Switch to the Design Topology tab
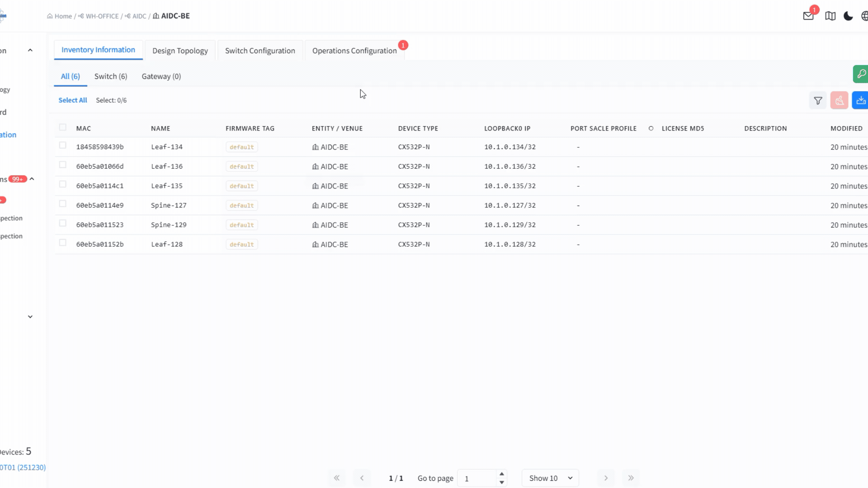Viewport: 868px width, 488px height. point(180,51)
